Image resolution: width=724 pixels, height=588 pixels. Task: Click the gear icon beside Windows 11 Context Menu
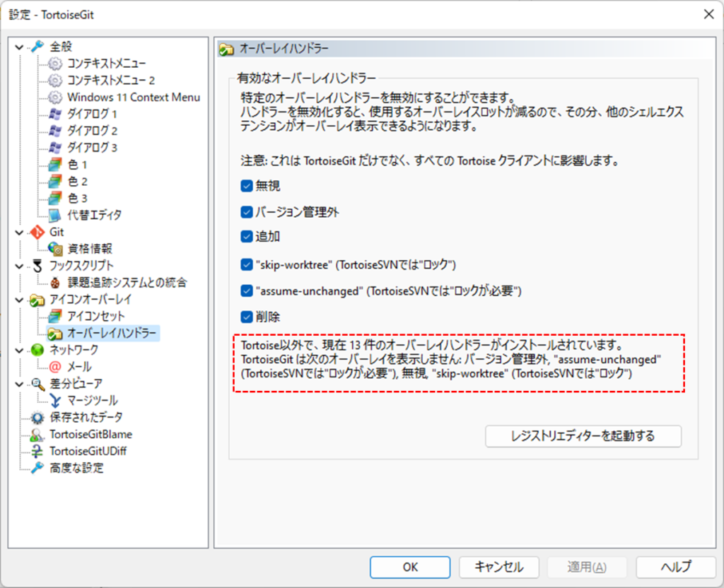tap(55, 97)
